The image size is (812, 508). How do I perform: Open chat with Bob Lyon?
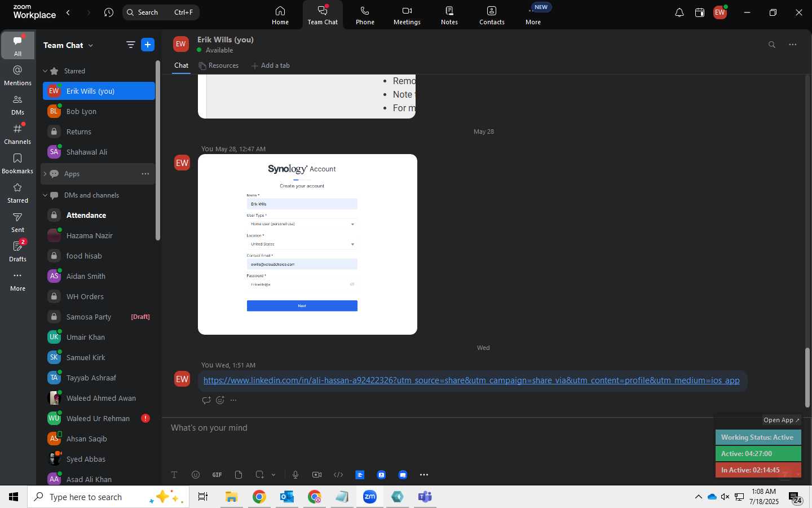point(99,111)
